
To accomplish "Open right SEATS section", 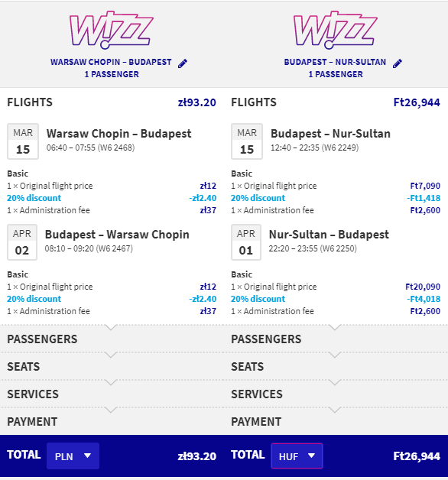I will coord(336,366).
